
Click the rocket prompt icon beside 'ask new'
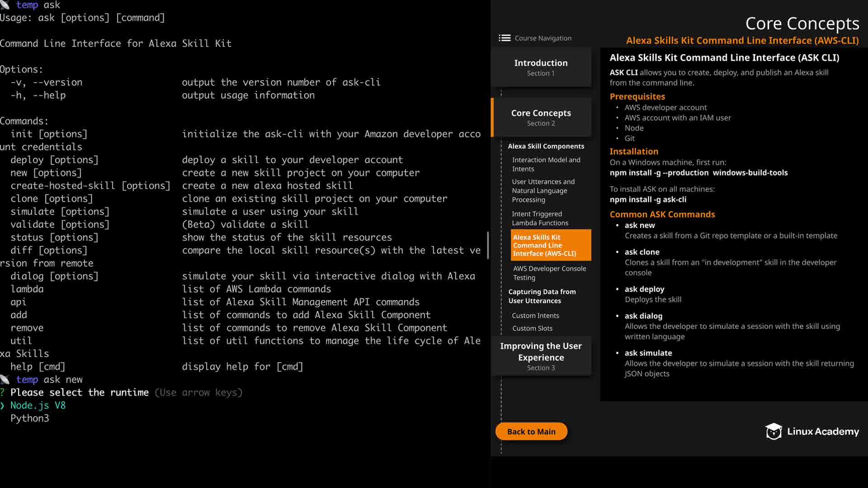pyautogui.click(x=5, y=380)
